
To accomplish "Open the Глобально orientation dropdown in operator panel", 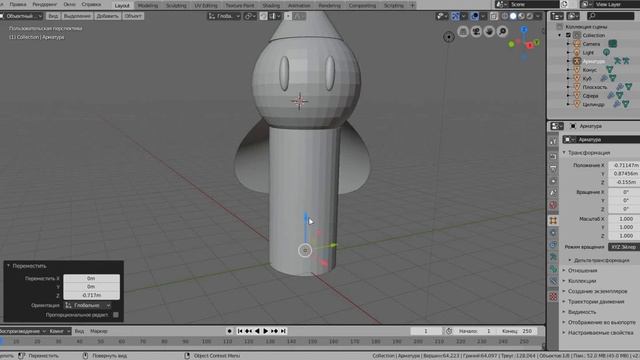I will [x=88, y=305].
